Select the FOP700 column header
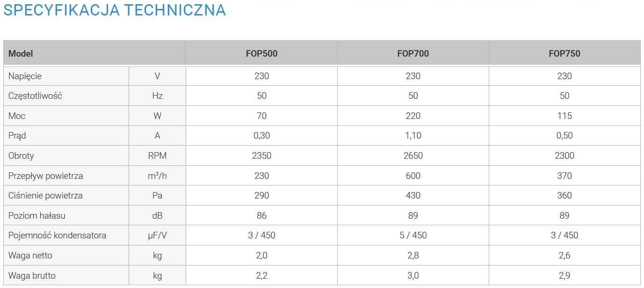This screenshot has width=644, height=288. [x=413, y=53]
